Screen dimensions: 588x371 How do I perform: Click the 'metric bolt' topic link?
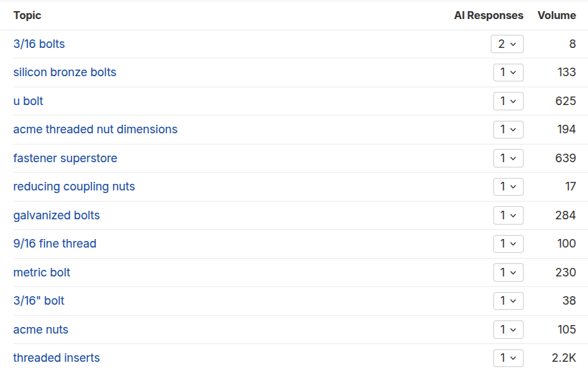(41, 273)
